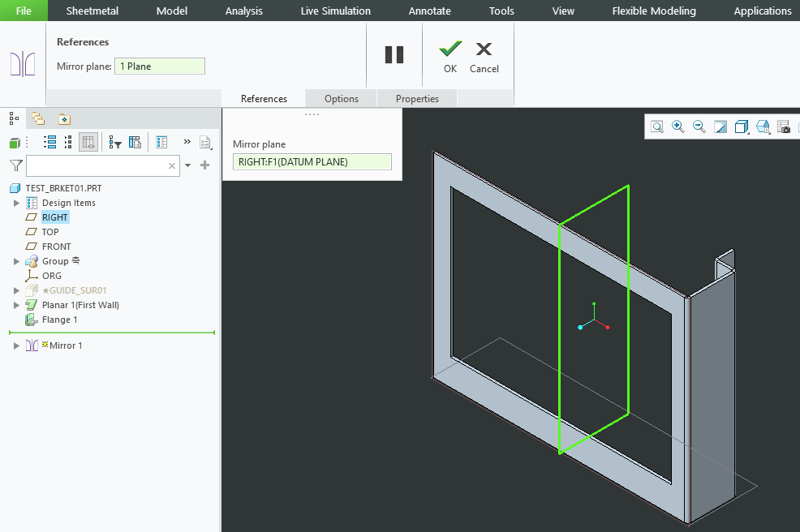Select the RIGHT datum plane in the tree

tap(55, 217)
